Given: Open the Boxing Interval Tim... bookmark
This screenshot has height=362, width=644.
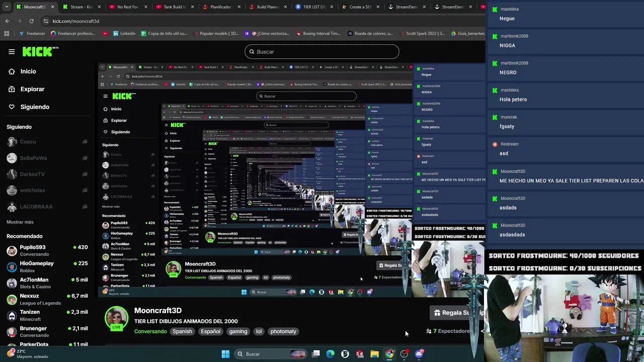Looking at the screenshot, I should tap(318, 34).
